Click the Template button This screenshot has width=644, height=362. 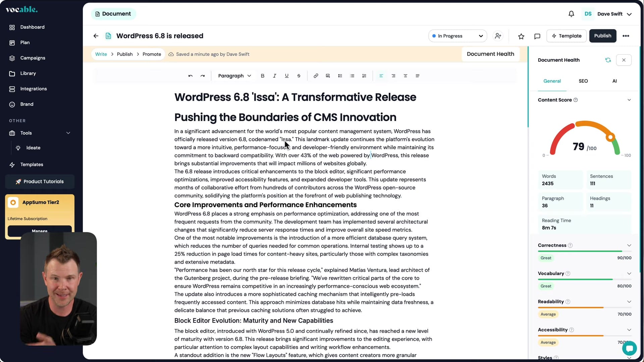click(x=567, y=36)
